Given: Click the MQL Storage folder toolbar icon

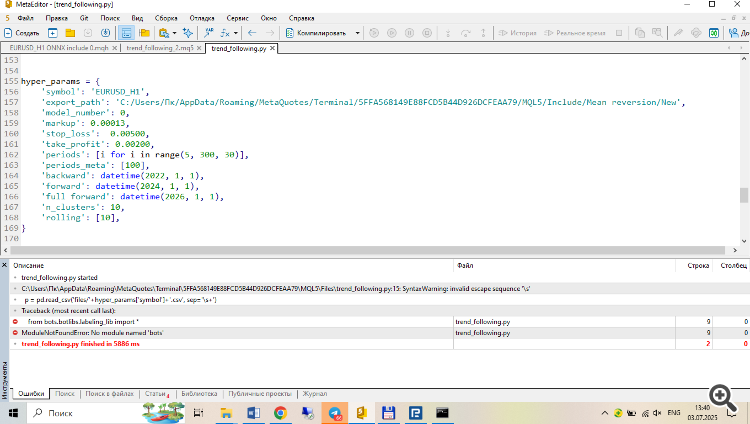Looking at the screenshot, I should tap(164, 33).
